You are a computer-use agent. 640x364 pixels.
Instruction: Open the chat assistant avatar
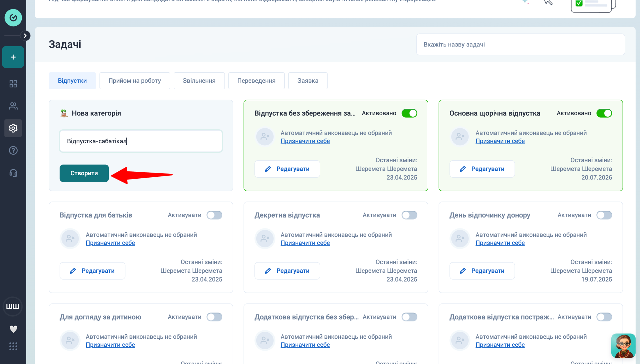point(623,346)
